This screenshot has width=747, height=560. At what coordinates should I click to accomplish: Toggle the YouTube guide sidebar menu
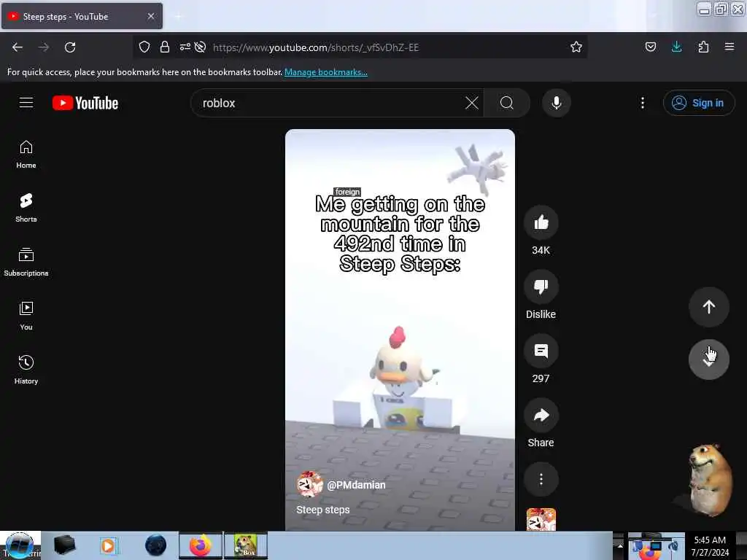tap(26, 103)
